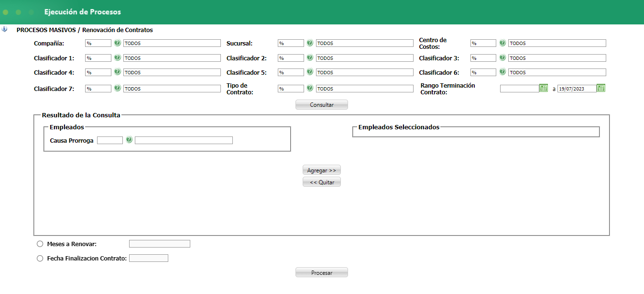Focus the Clasificador 5 description field
Viewport: 644px width, 294px height.
click(365, 72)
